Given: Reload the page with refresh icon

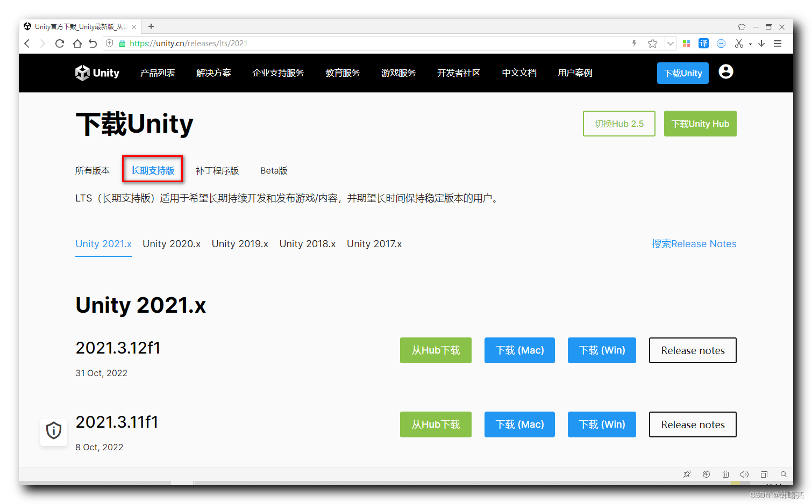Looking at the screenshot, I should click(60, 44).
